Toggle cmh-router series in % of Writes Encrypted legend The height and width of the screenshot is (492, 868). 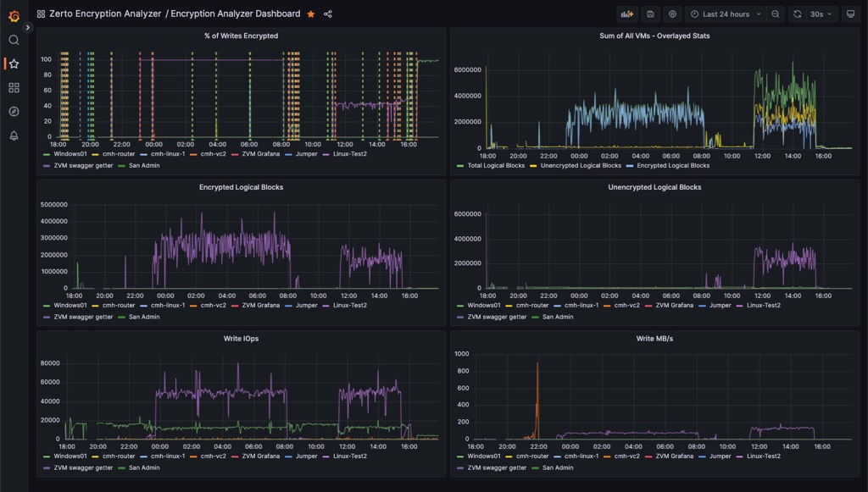pyautogui.click(x=119, y=154)
